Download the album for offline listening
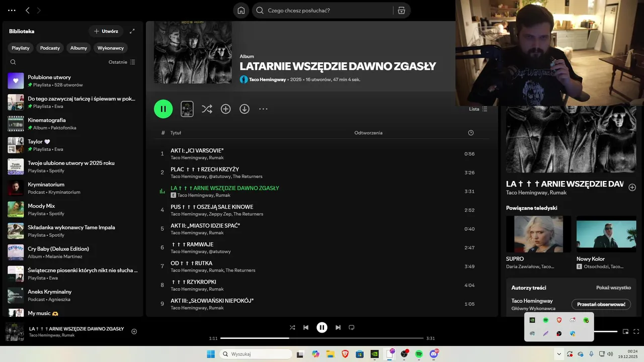Viewport: 644px width, 362px height. pos(245,109)
